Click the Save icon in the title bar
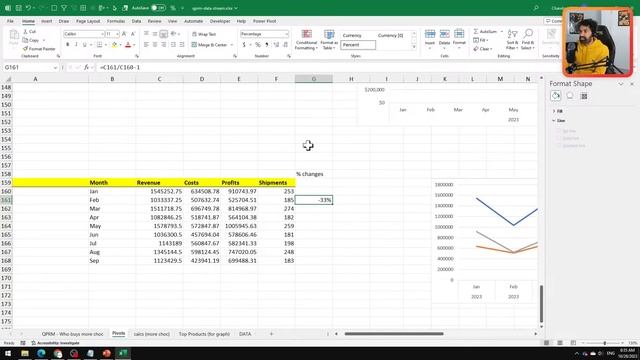 pos(18,8)
